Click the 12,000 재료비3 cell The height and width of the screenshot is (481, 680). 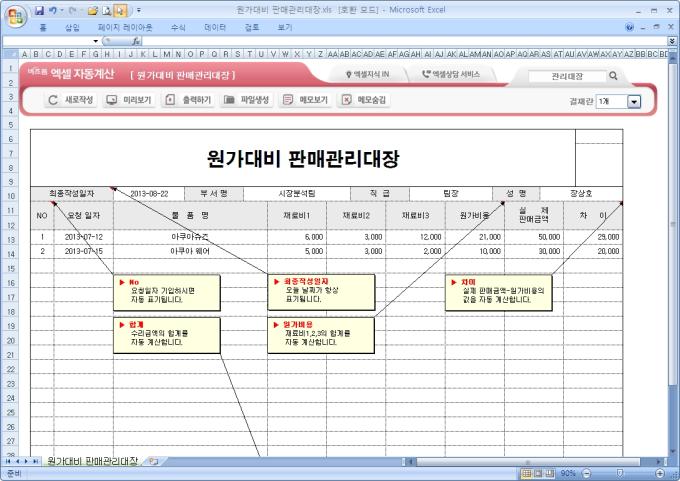pos(415,237)
